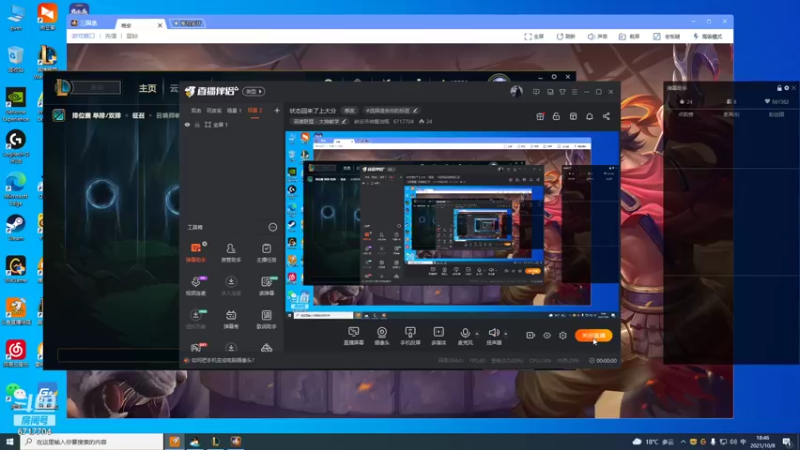The height and width of the screenshot is (450, 800).
Task: Expand microphone options arrow
Action: pyautogui.click(x=477, y=334)
